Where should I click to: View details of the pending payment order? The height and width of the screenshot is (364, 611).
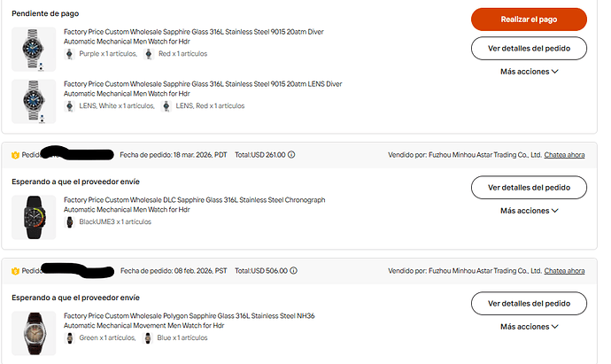pyautogui.click(x=529, y=49)
